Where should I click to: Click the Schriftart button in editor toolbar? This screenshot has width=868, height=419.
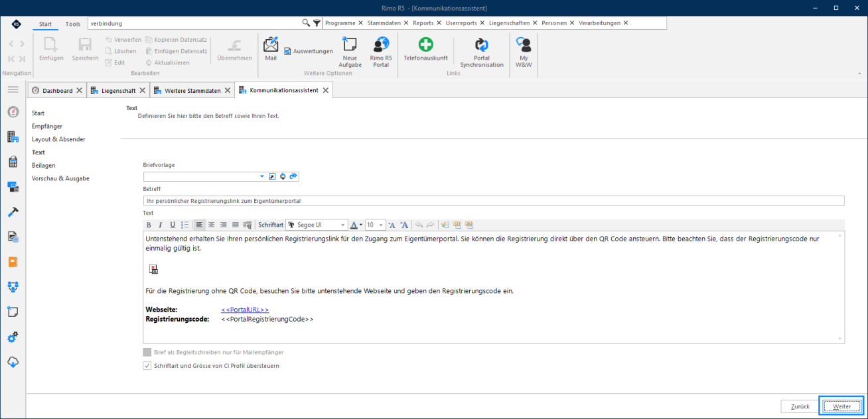[x=271, y=225]
